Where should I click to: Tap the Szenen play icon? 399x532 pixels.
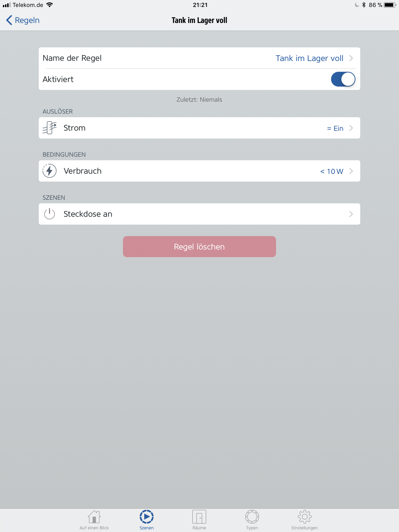click(146, 517)
